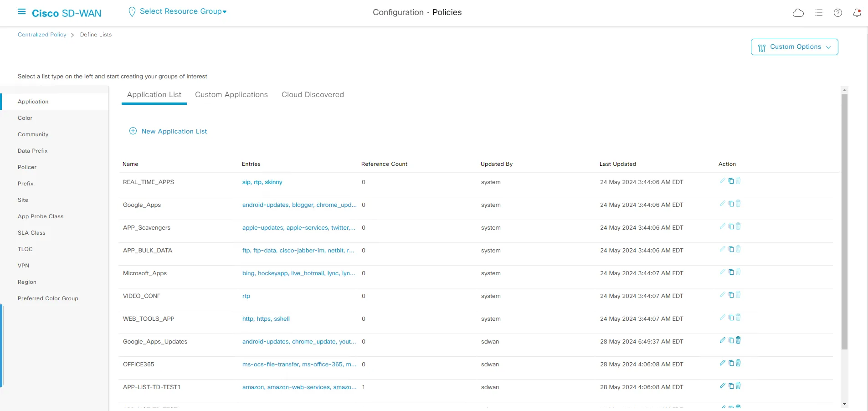Expand the Custom Options menu
868x411 pixels.
pos(794,46)
